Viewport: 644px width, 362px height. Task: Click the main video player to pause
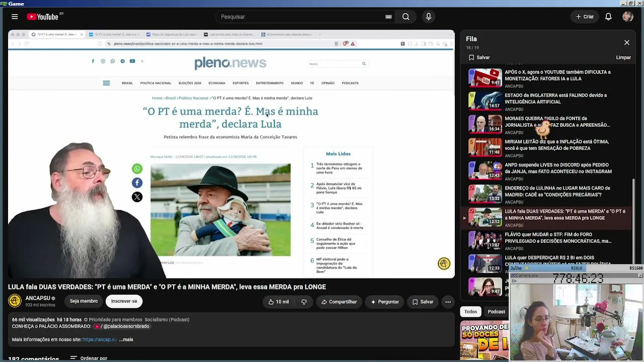(x=231, y=154)
